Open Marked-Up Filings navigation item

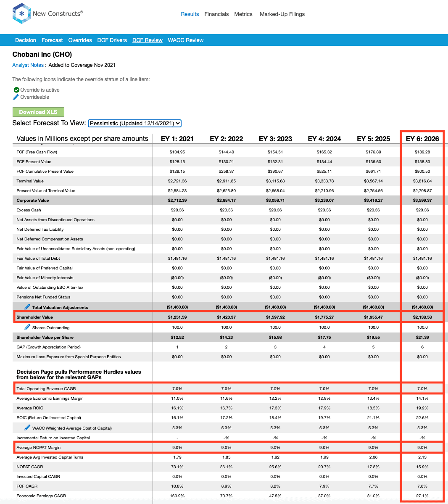[282, 14]
